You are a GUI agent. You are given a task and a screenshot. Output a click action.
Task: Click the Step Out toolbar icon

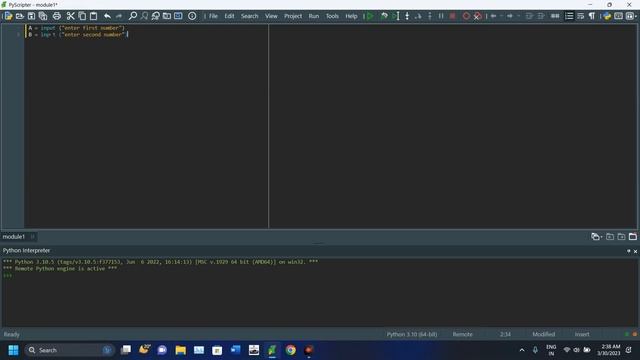pyautogui.click(x=430, y=16)
